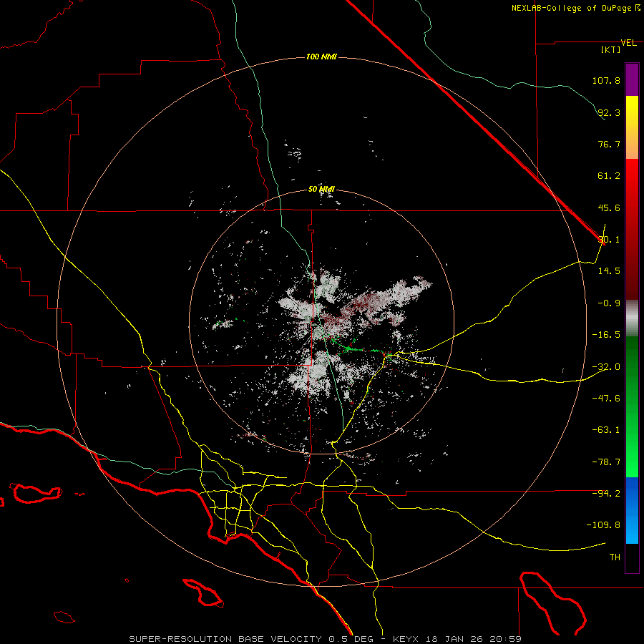Pick the red segment of the color bar
The height and width of the screenshot is (644, 644).
(632, 229)
